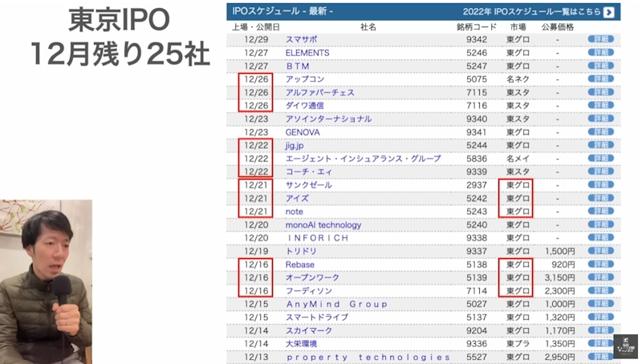The height and width of the screenshot is (364, 642).
Task: Open the アルファパーチェス company link
Action: pyautogui.click(x=319, y=92)
